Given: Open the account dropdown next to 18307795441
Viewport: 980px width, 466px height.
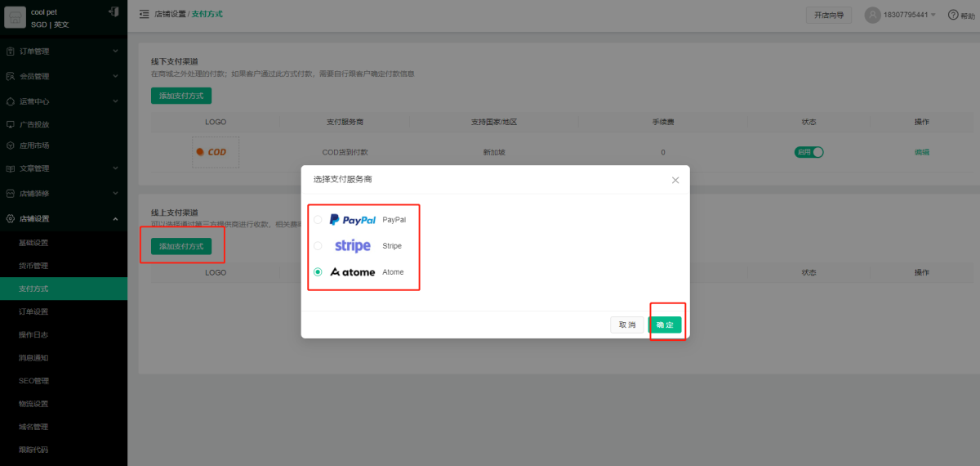Looking at the screenshot, I should (x=933, y=16).
